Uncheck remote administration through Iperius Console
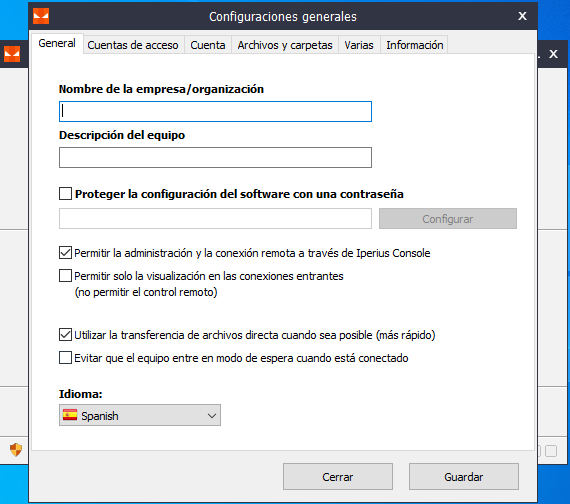The height and width of the screenshot is (504, 570). point(65,252)
